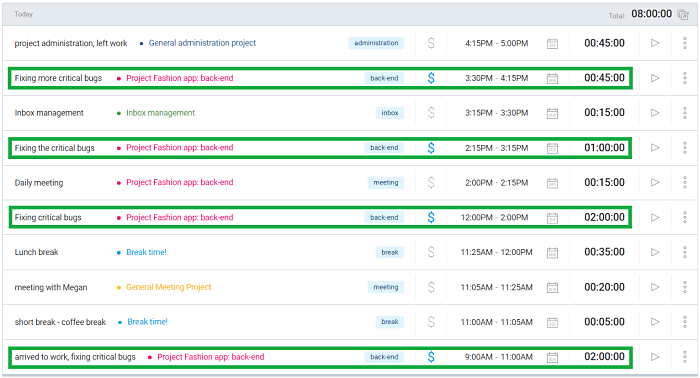Toggle billable on meeting with Megan

pos(431,287)
